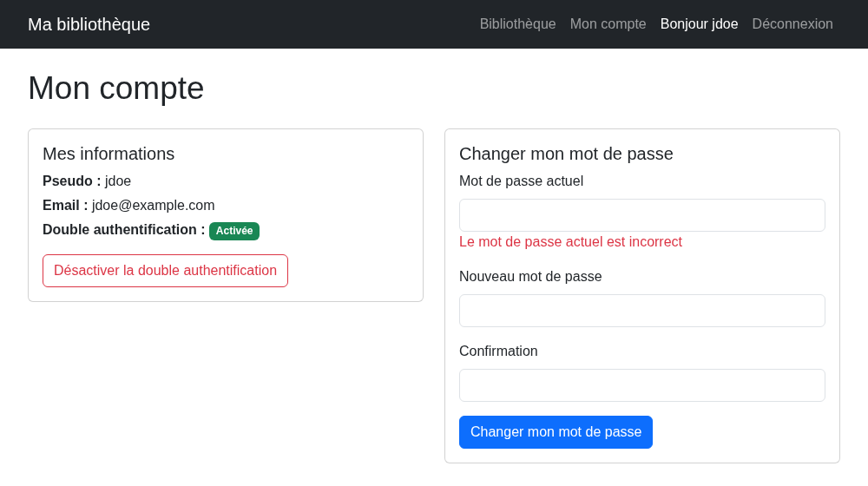
Task: Select the Activée status badge
Action: click(x=234, y=231)
